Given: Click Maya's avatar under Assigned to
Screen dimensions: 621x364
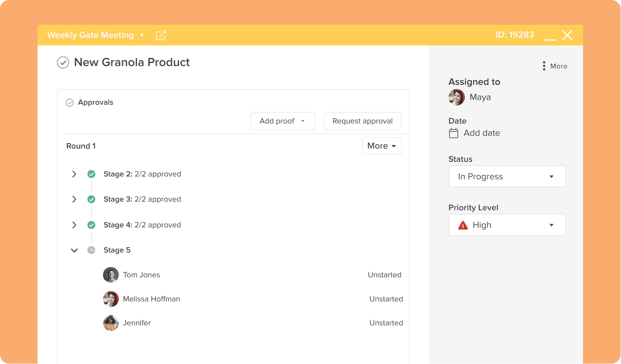Looking at the screenshot, I should pyautogui.click(x=457, y=97).
